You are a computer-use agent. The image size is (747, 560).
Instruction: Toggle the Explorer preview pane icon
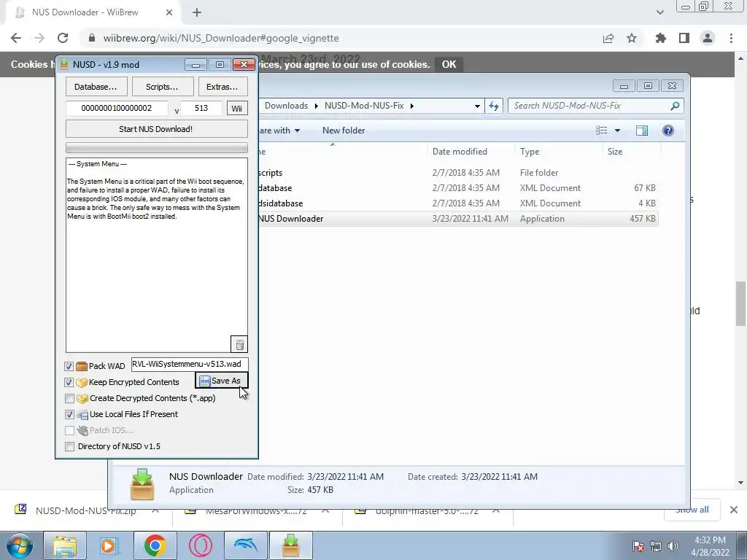642,131
